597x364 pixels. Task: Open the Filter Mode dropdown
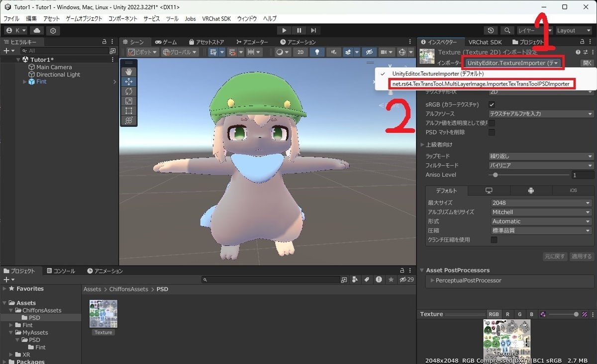542,165
